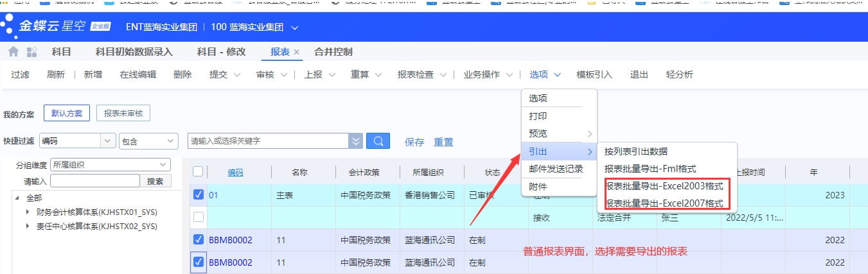Click 轻分析 in the toolbar
This screenshot has width=868, height=274.
(x=680, y=74)
